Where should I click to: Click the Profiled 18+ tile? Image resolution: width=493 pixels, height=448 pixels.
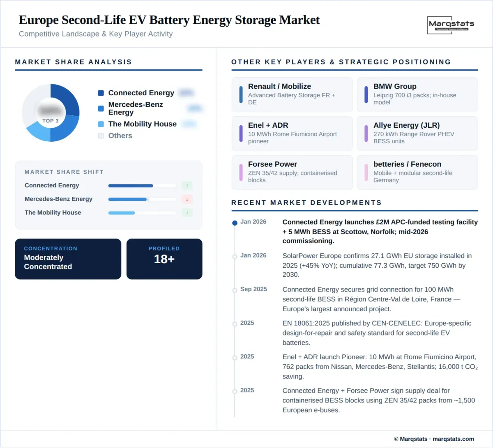coord(164,259)
